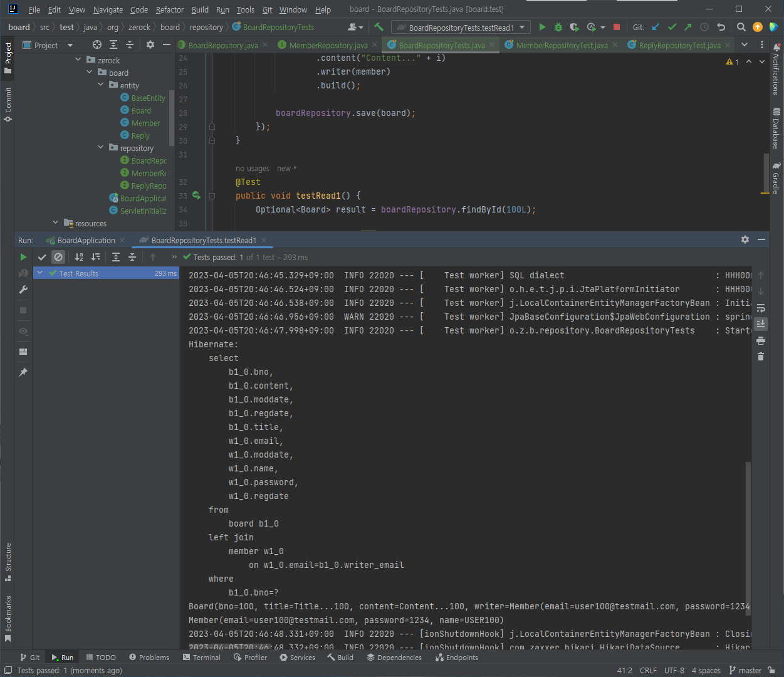The image size is (784, 677).
Task: Select Member class in project tree
Action: click(145, 123)
